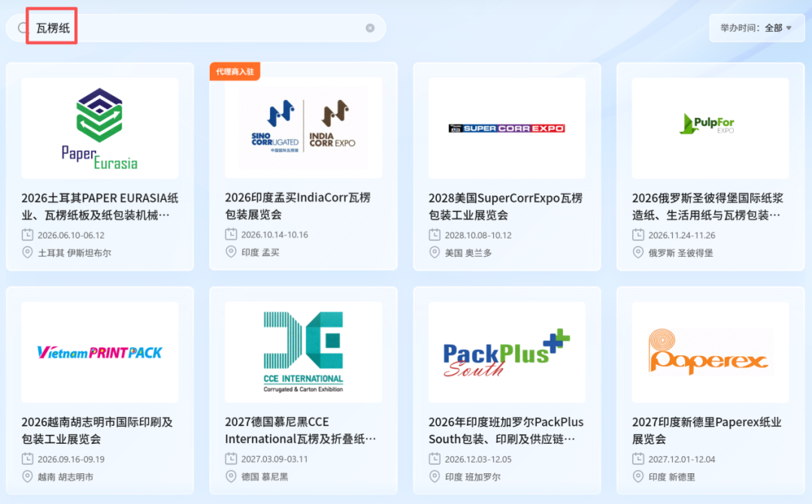Open title 2028美国SuperCorrExpo瓦楞包装工业展览会
Viewport: 812px width, 504px height.
505,207
